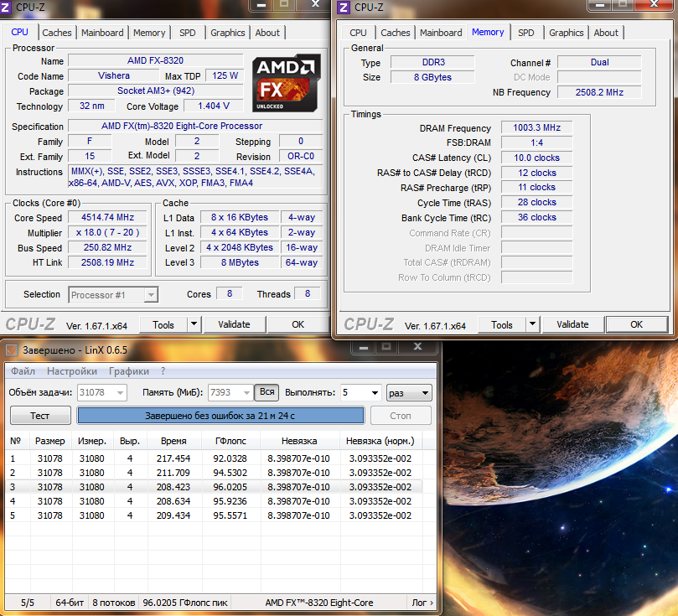Click the Вся memory button
678x616 pixels.
coord(267,392)
